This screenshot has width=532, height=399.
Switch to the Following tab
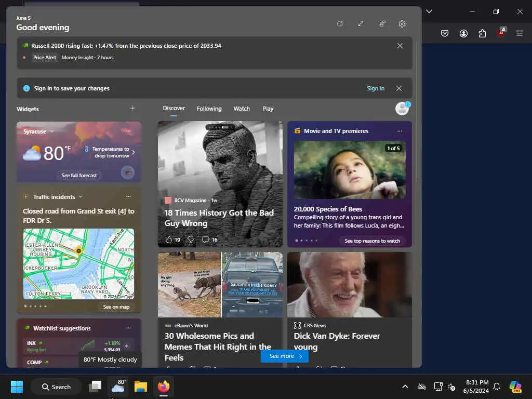click(209, 109)
